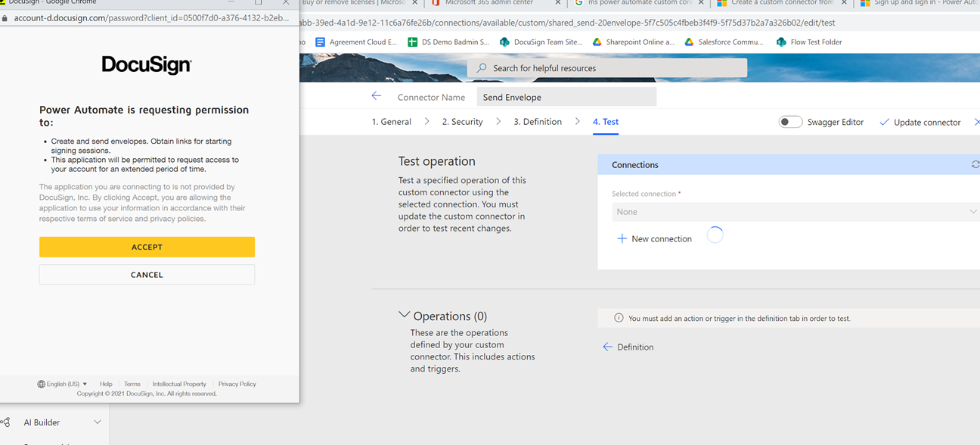The width and height of the screenshot is (980, 445).
Task: Click Update connector
Action: 920,121
